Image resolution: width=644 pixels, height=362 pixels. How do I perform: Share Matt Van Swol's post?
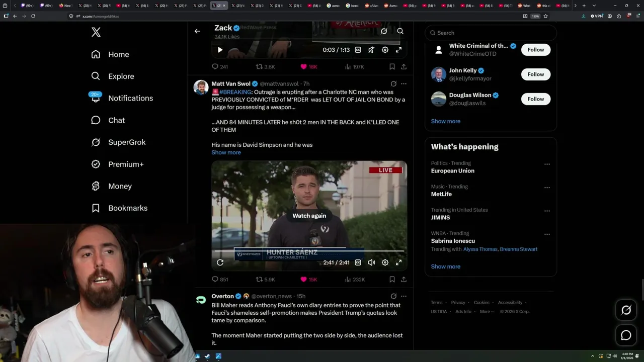pyautogui.click(x=404, y=280)
